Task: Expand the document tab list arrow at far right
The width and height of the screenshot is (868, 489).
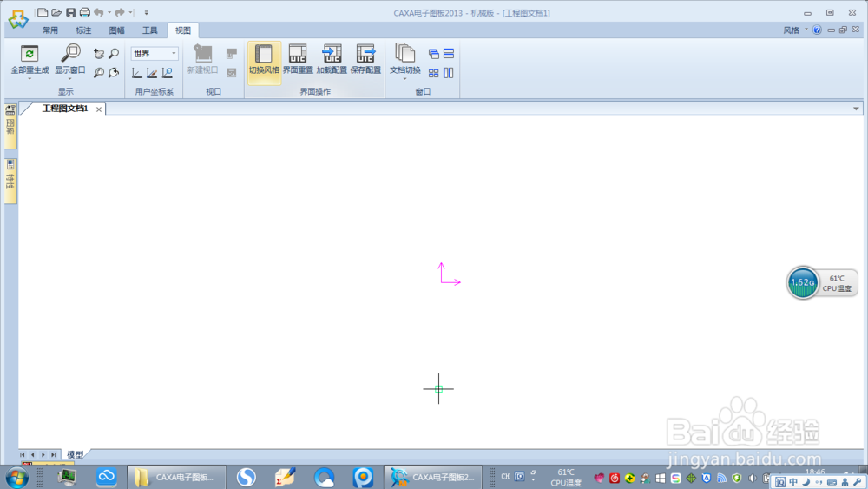Action: click(x=856, y=109)
